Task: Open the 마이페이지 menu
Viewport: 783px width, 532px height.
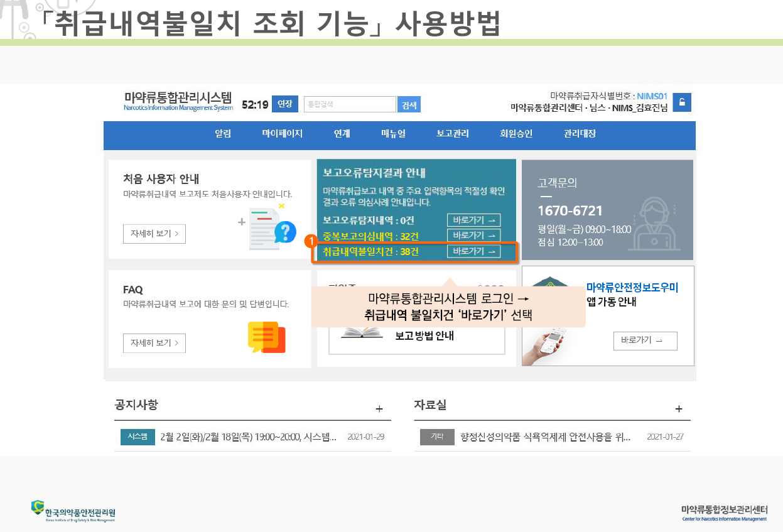Action: [x=283, y=134]
